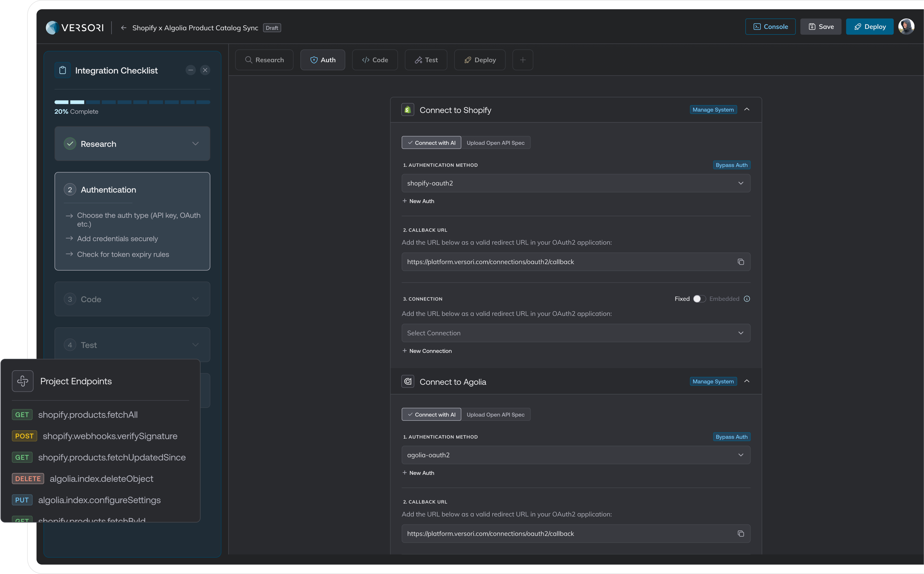Image resolution: width=924 pixels, height=574 pixels.
Task: Click the checklist progress bar
Action: 132,102
